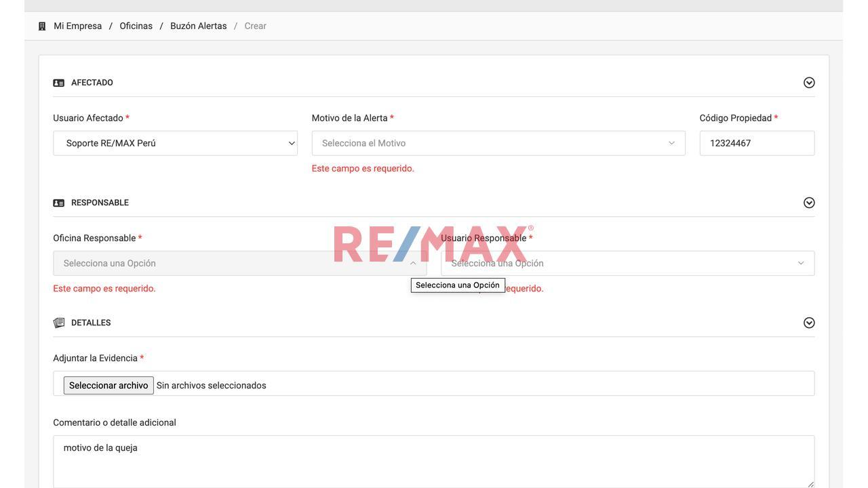This screenshot has height=488, width=868.
Task: Click the 'Sin archivos seleccionados' text
Action: point(212,386)
